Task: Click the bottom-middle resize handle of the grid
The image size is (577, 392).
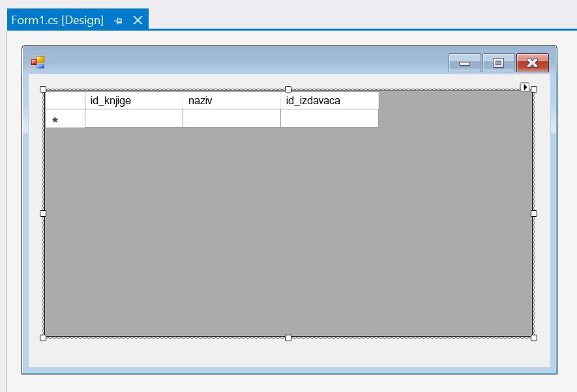Action: (x=288, y=337)
